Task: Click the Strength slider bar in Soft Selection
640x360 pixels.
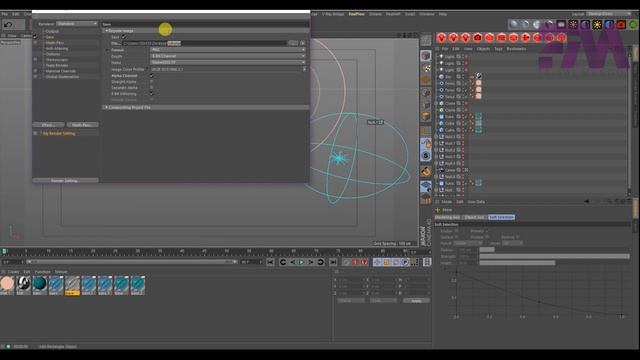Action: tap(554, 256)
